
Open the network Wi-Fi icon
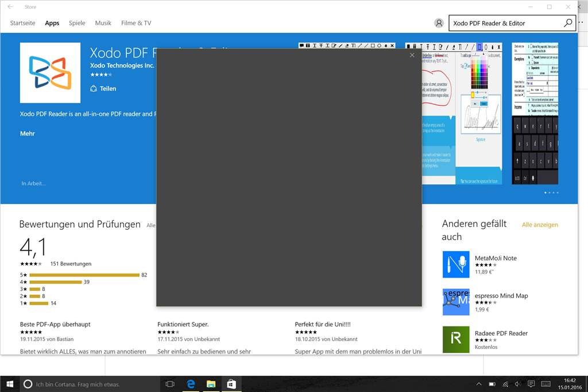click(x=505, y=384)
